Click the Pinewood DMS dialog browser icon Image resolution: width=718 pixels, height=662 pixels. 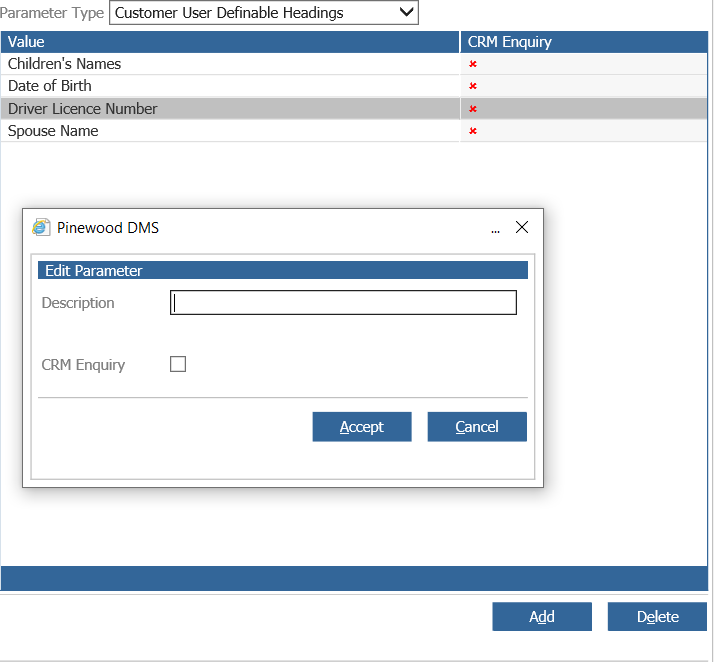point(41,227)
